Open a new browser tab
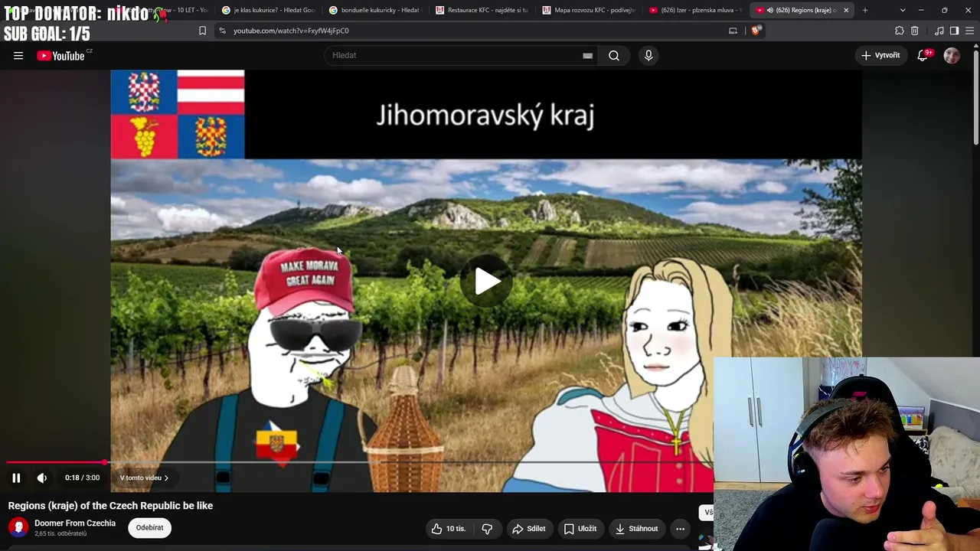980x551 pixels. pos(865,10)
